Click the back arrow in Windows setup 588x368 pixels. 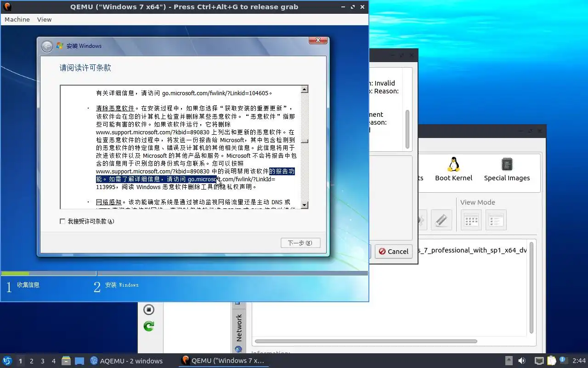47,46
